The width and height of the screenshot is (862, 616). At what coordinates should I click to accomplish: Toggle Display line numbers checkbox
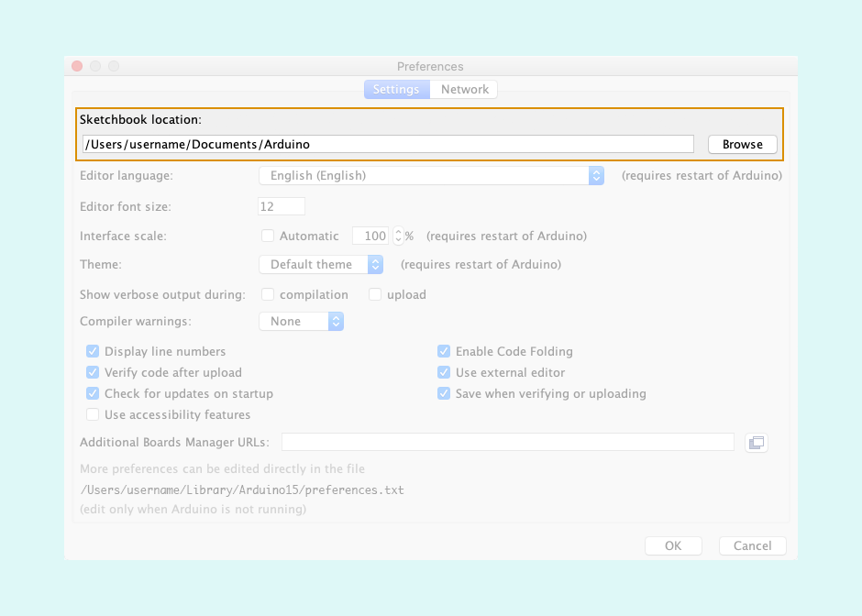pos(93,351)
